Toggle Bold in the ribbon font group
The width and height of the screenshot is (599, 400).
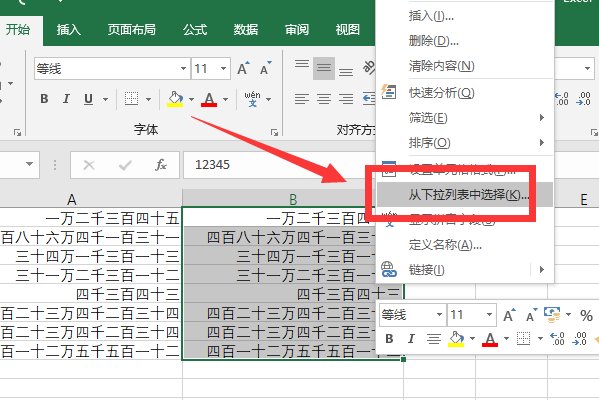pos(44,99)
